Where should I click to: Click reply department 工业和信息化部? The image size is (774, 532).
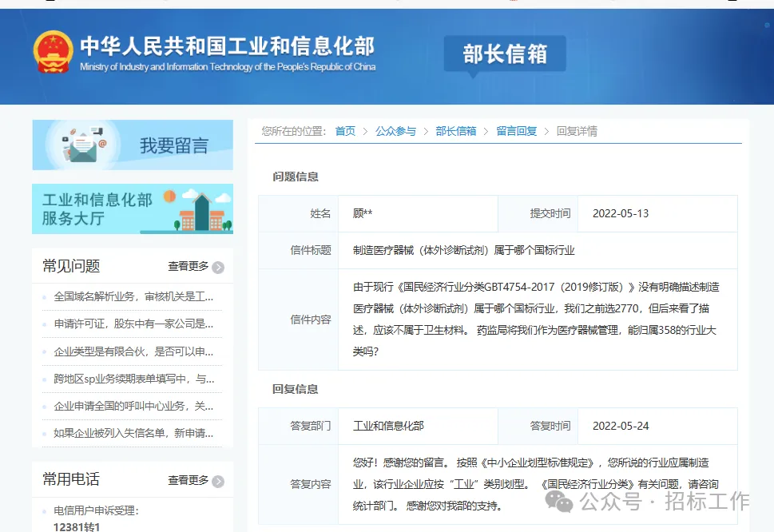(388, 426)
